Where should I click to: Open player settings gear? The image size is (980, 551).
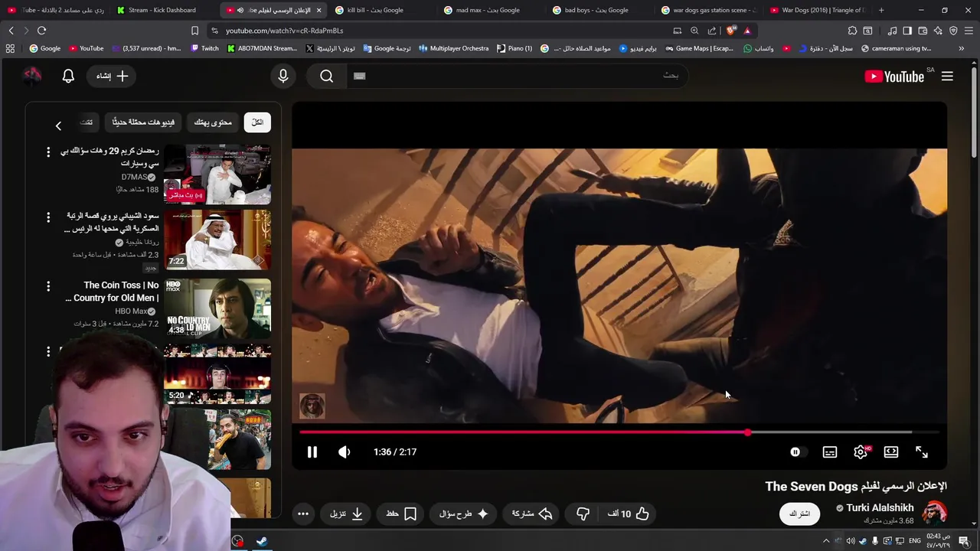click(861, 452)
